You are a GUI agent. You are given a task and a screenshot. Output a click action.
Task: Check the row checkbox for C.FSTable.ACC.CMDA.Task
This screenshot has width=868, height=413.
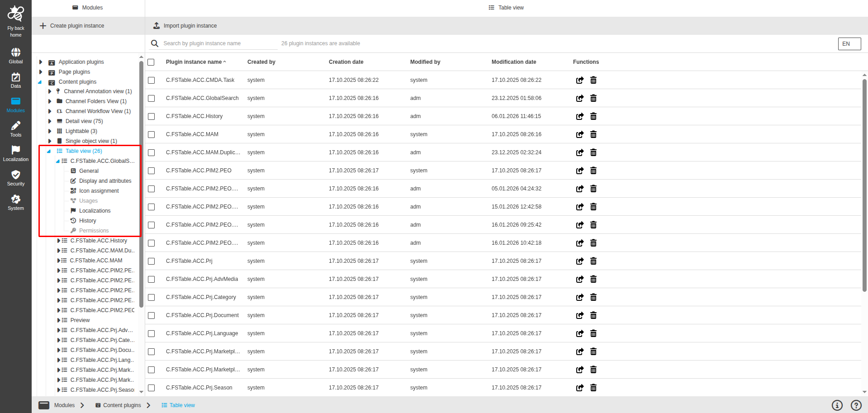point(151,80)
